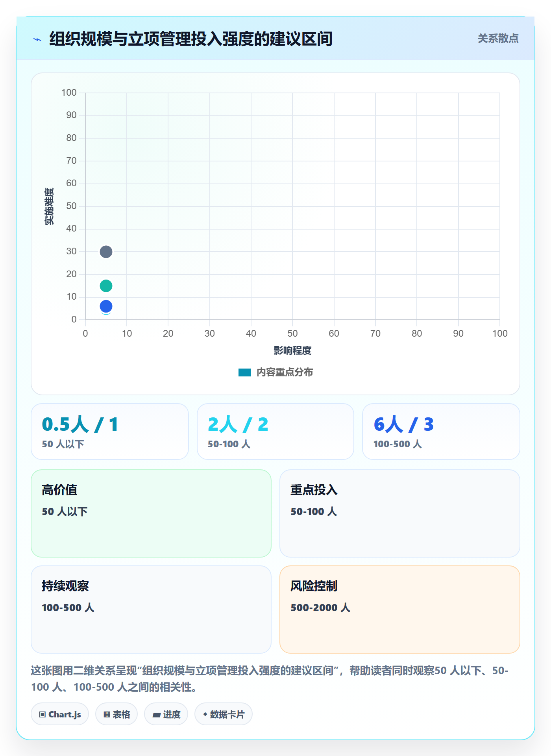551x756 pixels.
Task: Toggle the 内容重点分布 legend color swatch
Action: tap(245, 372)
